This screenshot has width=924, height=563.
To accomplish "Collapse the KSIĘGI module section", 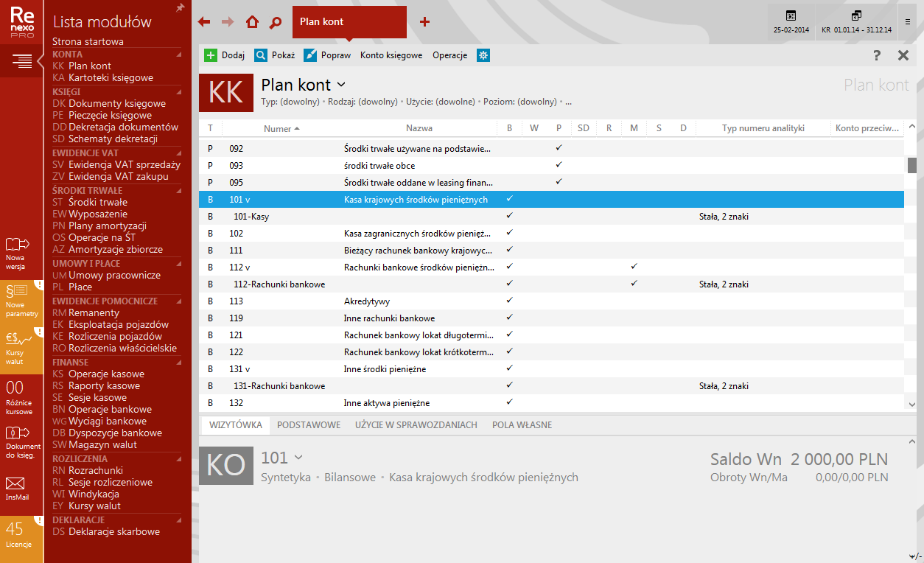I will pos(178,91).
